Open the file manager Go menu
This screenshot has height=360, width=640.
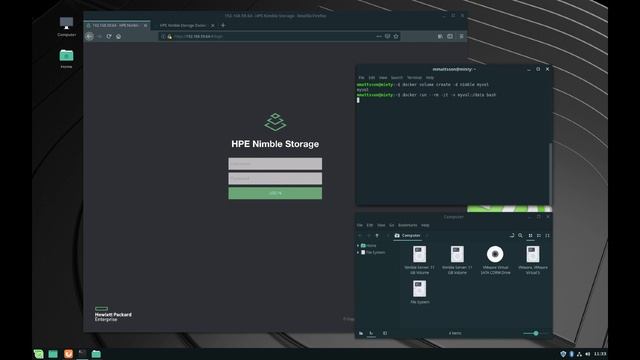pos(391,225)
